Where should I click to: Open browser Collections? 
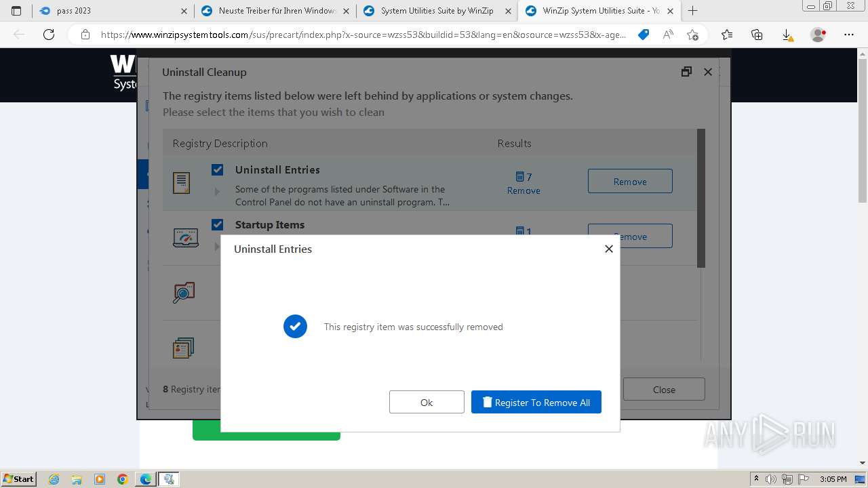(x=757, y=35)
